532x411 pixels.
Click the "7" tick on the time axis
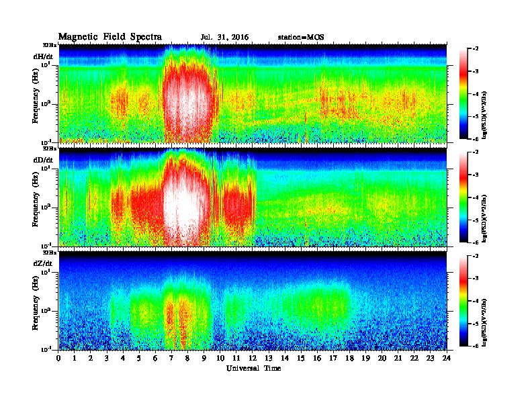171,359
